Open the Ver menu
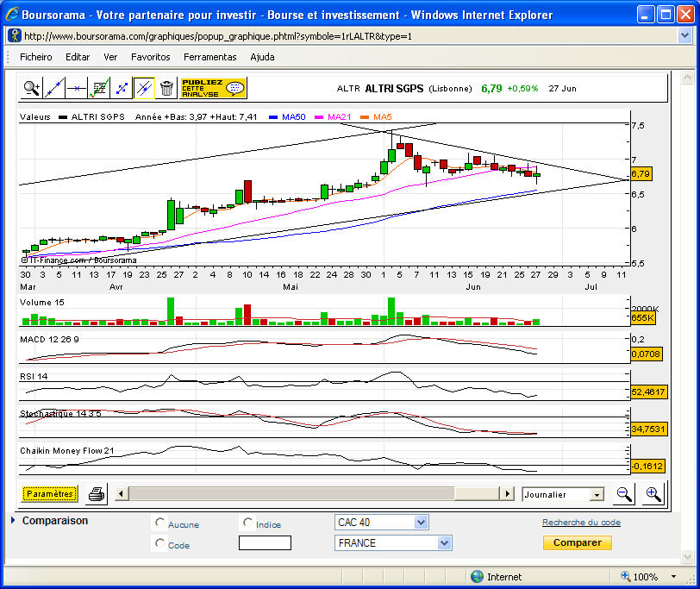The image size is (700, 589). click(x=110, y=57)
